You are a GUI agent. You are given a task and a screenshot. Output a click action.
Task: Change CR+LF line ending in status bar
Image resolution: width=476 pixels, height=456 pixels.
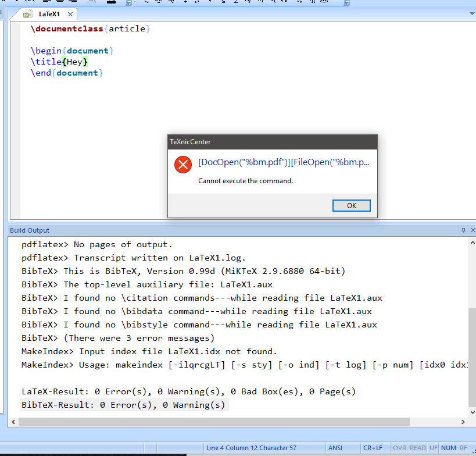click(x=372, y=448)
